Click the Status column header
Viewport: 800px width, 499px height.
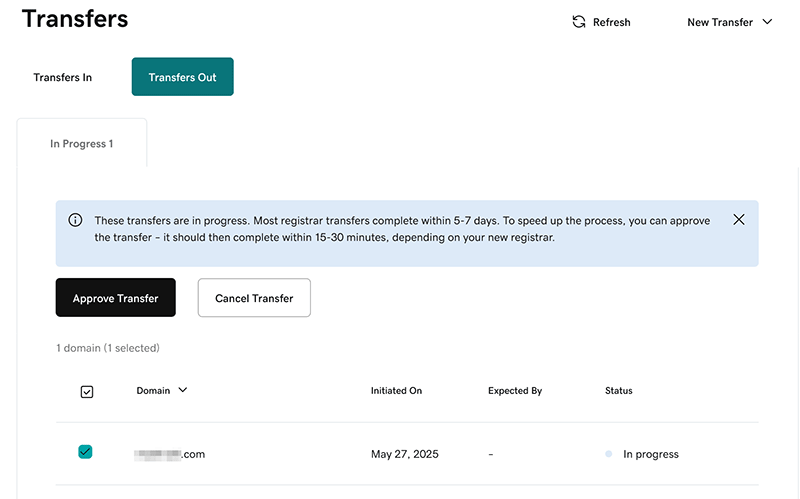(x=619, y=391)
